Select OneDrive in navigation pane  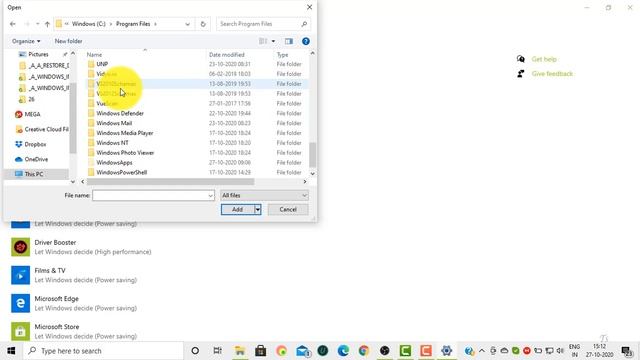[36, 159]
